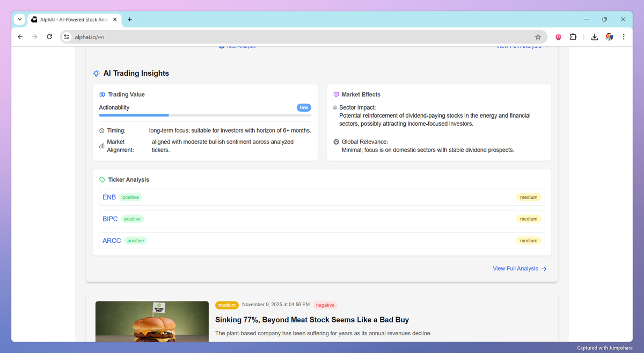Image resolution: width=644 pixels, height=353 pixels.
Task: Click the Beyond Meat article thumbnail
Action: click(152, 321)
